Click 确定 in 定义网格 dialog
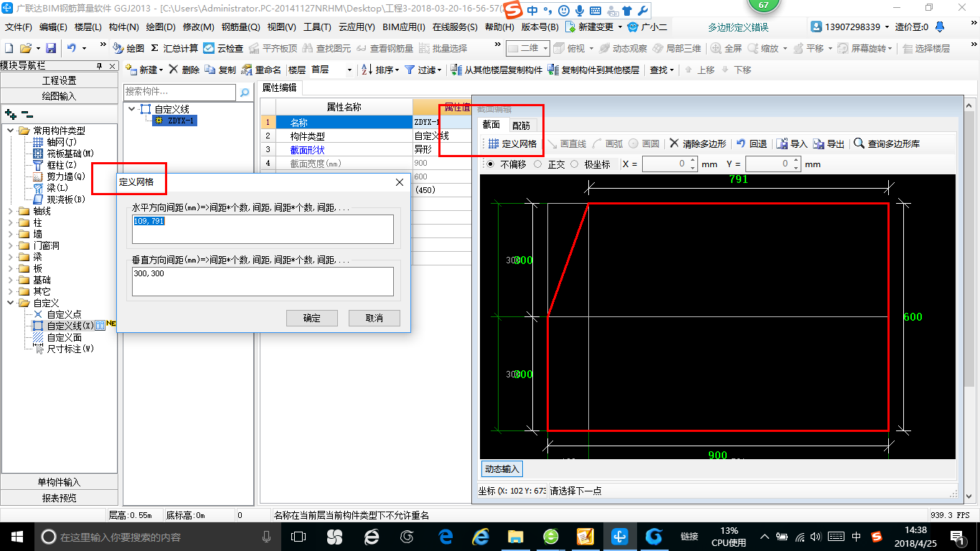 tap(311, 318)
